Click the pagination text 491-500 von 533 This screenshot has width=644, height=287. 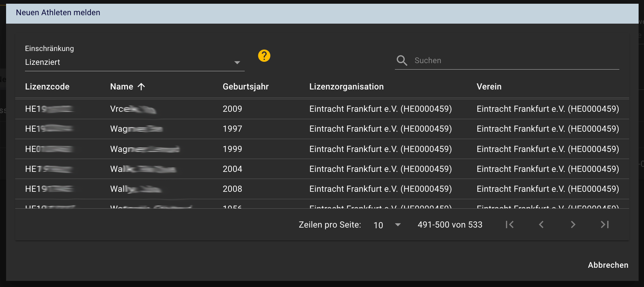coord(450,225)
